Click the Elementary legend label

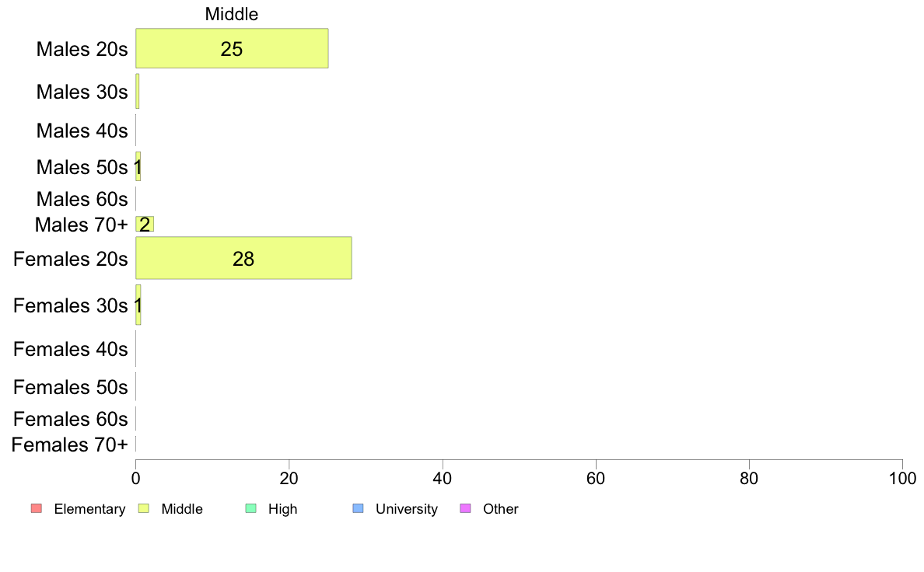(x=89, y=509)
